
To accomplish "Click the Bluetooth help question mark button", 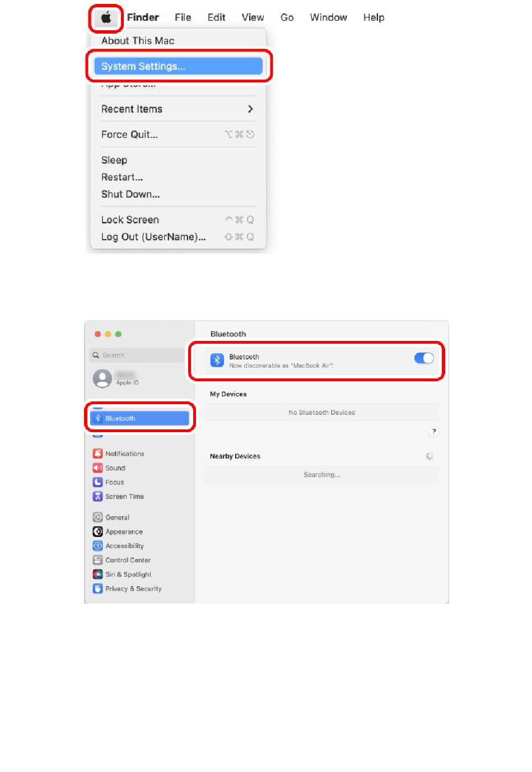I will [x=433, y=432].
